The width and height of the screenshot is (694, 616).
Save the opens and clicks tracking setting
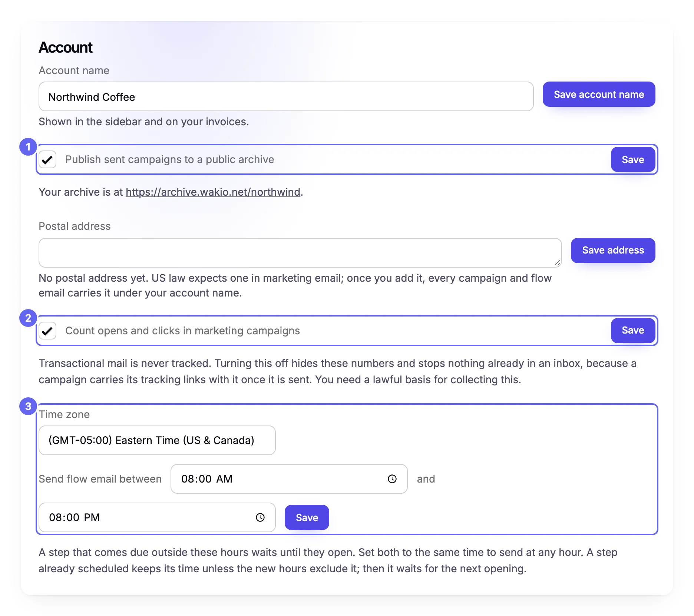(633, 331)
